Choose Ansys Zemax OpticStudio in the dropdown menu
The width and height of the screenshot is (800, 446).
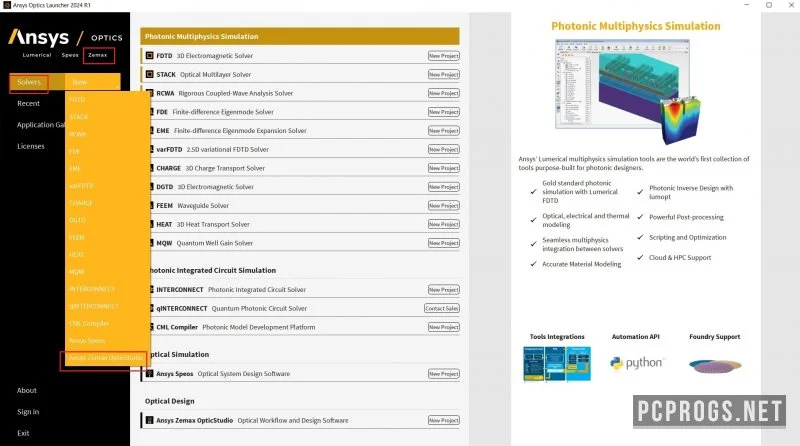click(106, 358)
